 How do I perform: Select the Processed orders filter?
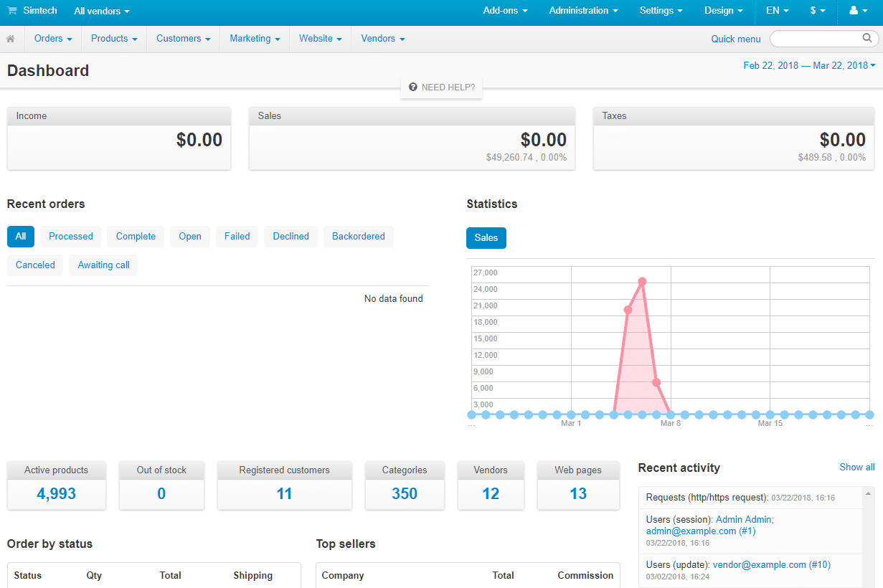70,236
